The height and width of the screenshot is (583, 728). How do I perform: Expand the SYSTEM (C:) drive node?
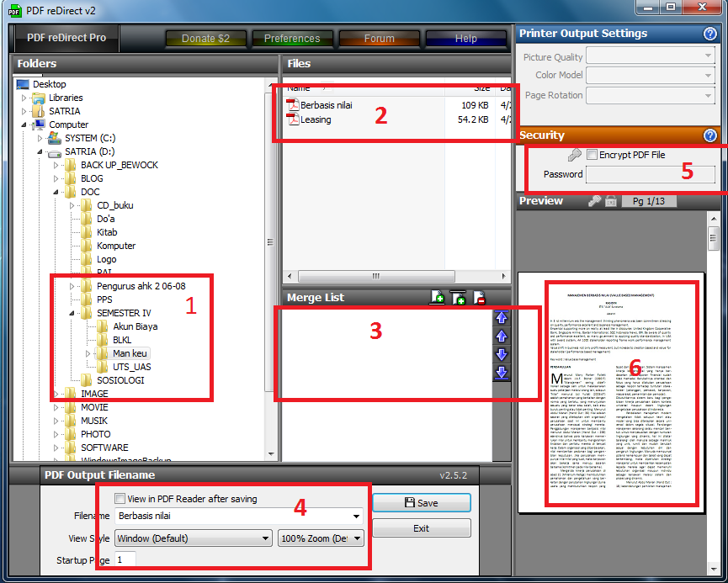40,138
